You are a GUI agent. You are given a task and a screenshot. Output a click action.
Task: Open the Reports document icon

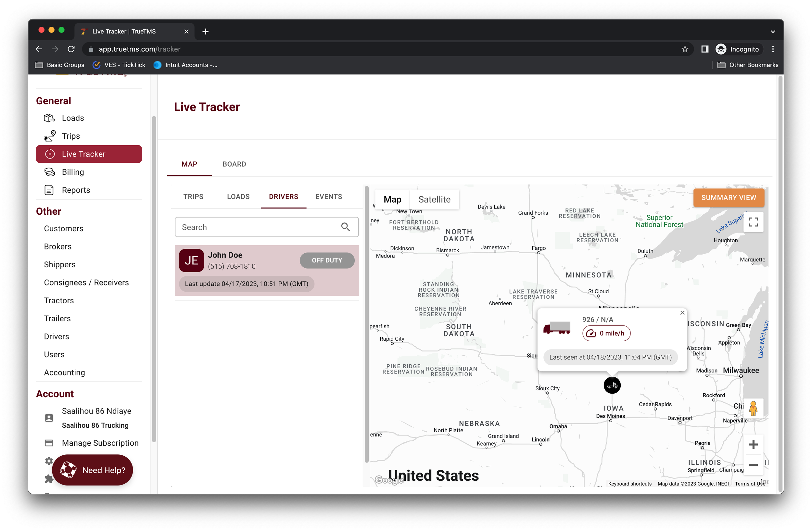(x=49, y=190)
